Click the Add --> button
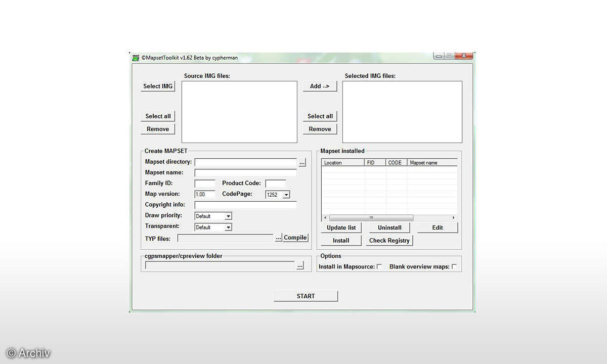 (x=320, y=86)
